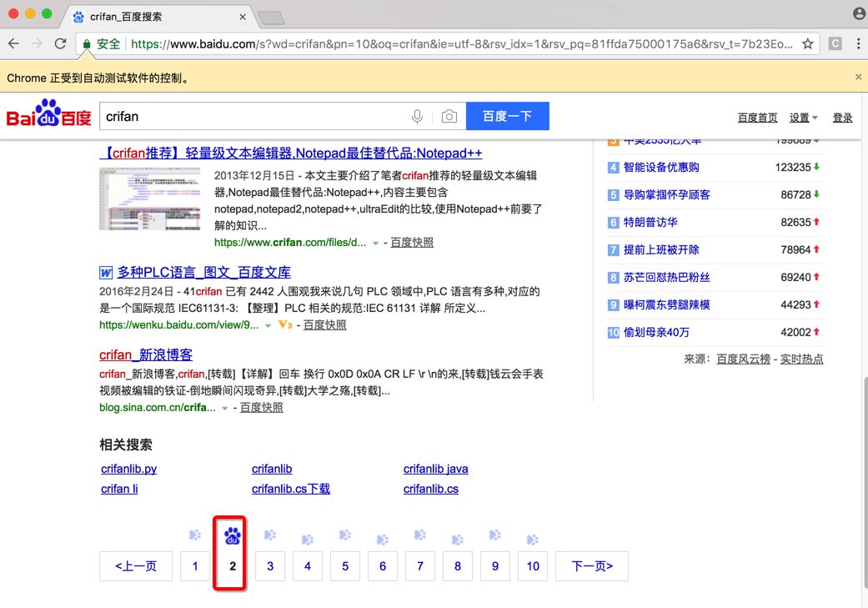
Task: Click the Word document icon beside 多种PLC语言
Action: point(106,273)
